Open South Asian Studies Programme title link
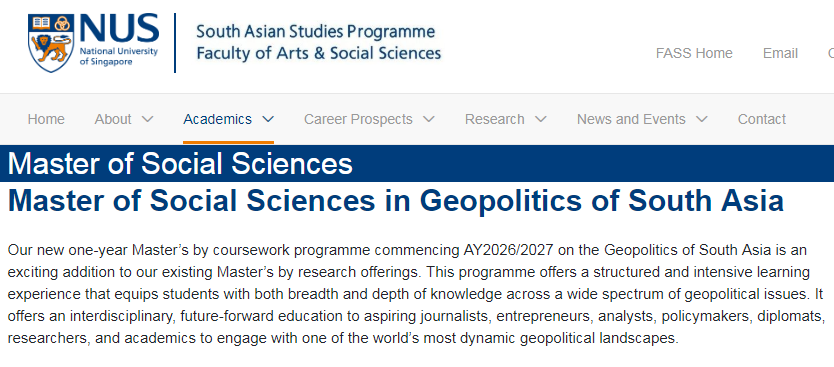 pyautogui.click(x=315, y=31)
